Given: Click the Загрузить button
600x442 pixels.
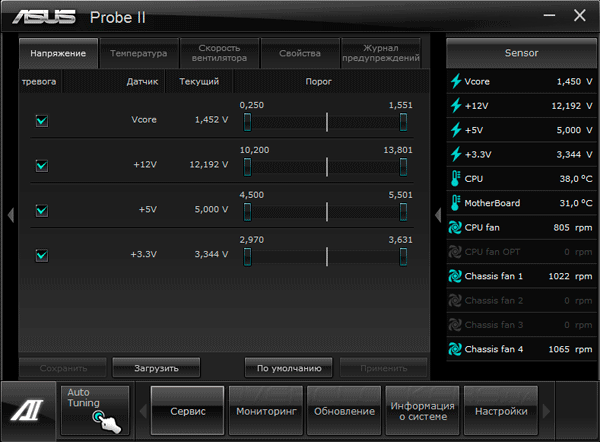Looking at the screenshot, I should [x=156, y=368].
